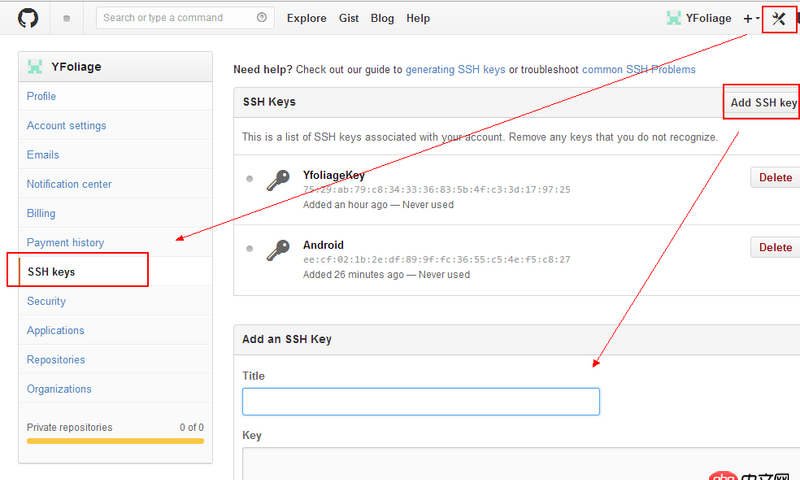This screenshot has height=480, width=800.
Task: Open account settings via the tools icon
Action: pyautogui.click(x=779, y=18)
